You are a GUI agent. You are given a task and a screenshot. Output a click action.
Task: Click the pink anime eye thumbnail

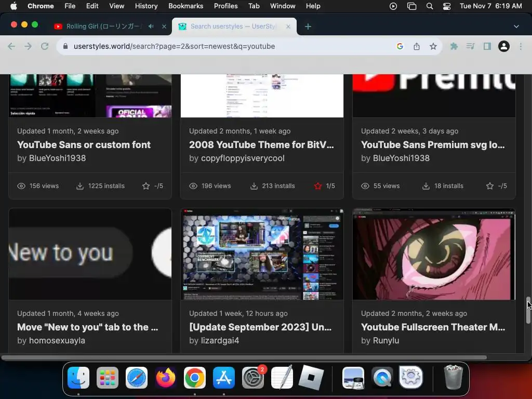coord(434,254)
